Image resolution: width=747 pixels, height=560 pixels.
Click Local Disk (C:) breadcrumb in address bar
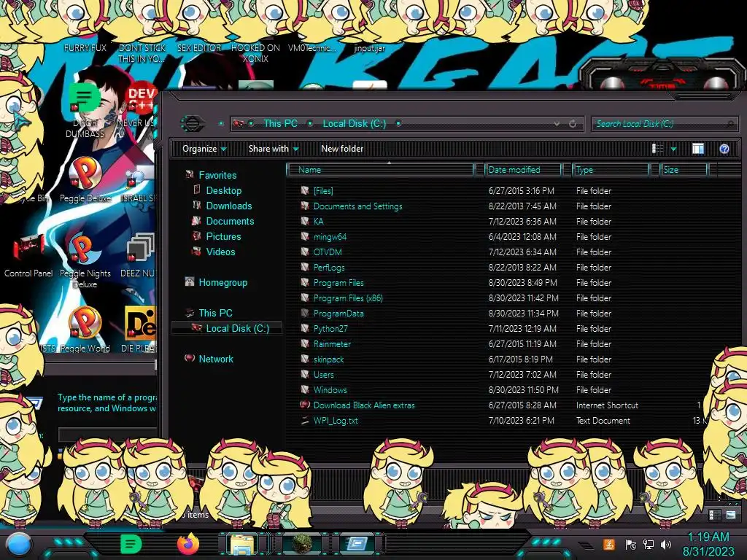coord(355,123)
